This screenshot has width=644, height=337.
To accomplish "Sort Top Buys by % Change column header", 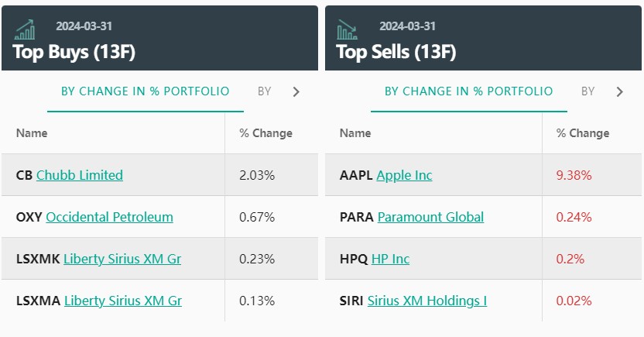I will 265,133.
